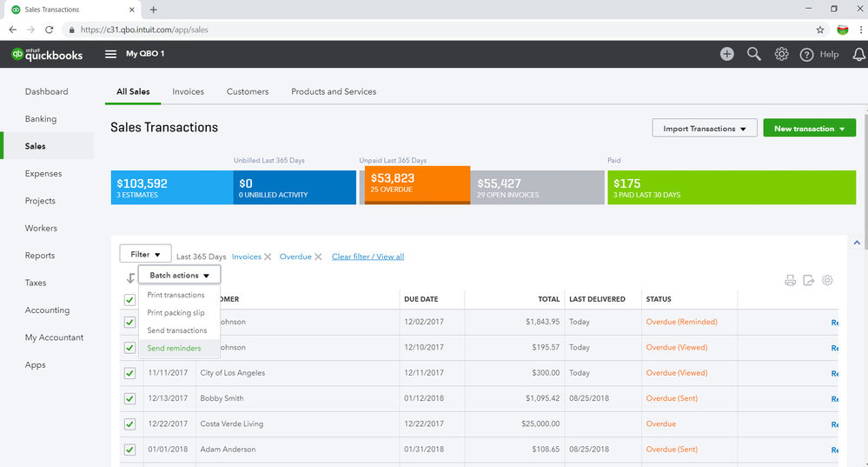Click Clear filter / View all link
This screenshot has width=868, height=467.
point(368,257)
